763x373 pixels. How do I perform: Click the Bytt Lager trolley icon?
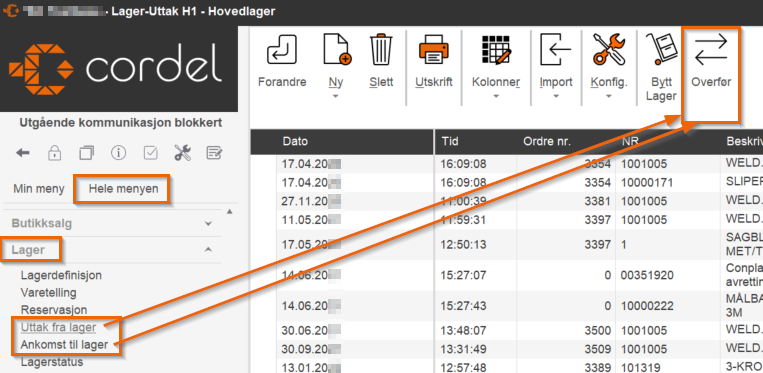660,50
